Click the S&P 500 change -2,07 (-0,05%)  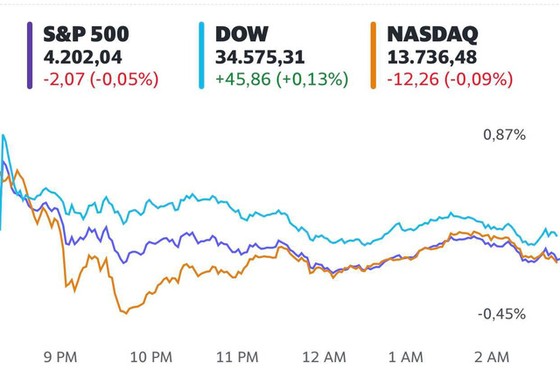tap(101, 79)
